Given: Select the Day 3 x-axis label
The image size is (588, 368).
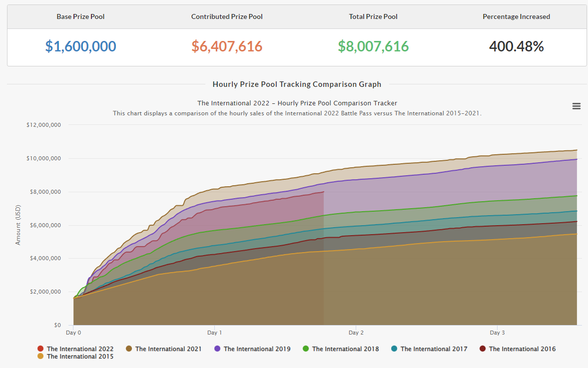Looking at the screenshot, I should 497,333.
